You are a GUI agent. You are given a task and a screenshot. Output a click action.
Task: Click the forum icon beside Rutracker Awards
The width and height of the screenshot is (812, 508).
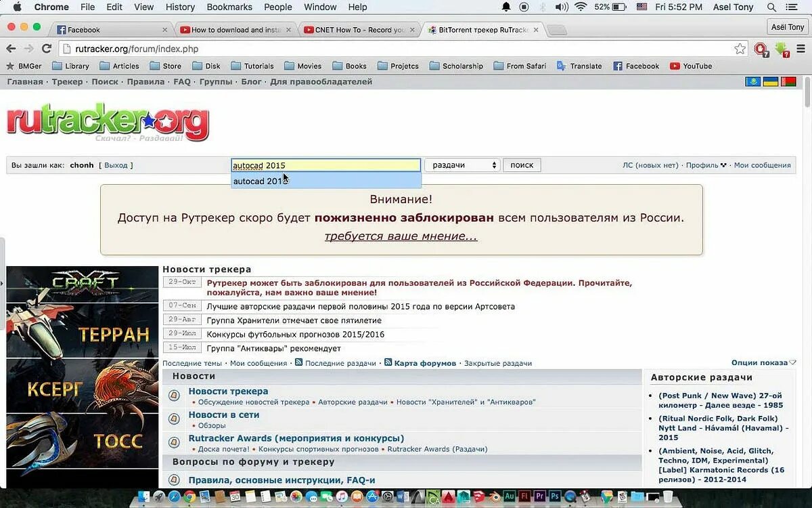[x=174, y=442]
